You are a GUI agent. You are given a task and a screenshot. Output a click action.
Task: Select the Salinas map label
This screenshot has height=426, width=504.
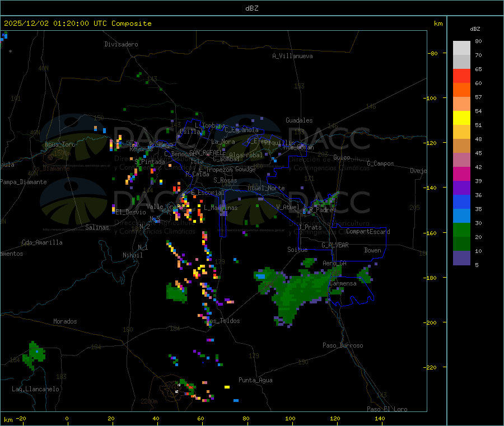click(97, 227)
